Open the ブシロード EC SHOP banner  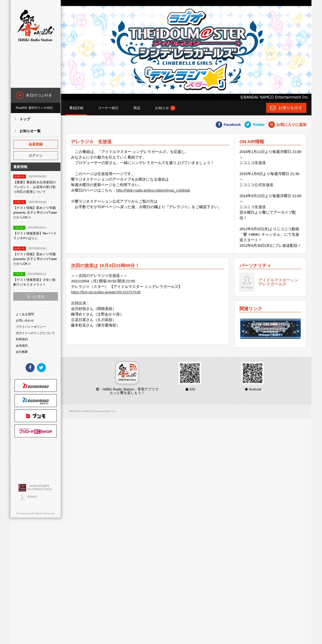tap(36, 431)
